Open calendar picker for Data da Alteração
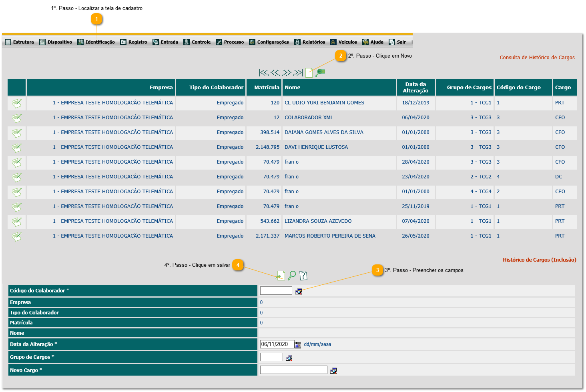 tap(298, 345)
